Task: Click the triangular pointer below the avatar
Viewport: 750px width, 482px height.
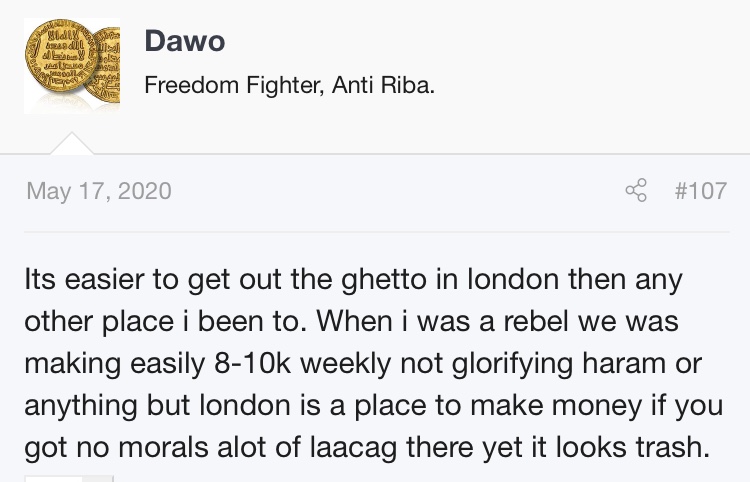Action: [69, 144]
